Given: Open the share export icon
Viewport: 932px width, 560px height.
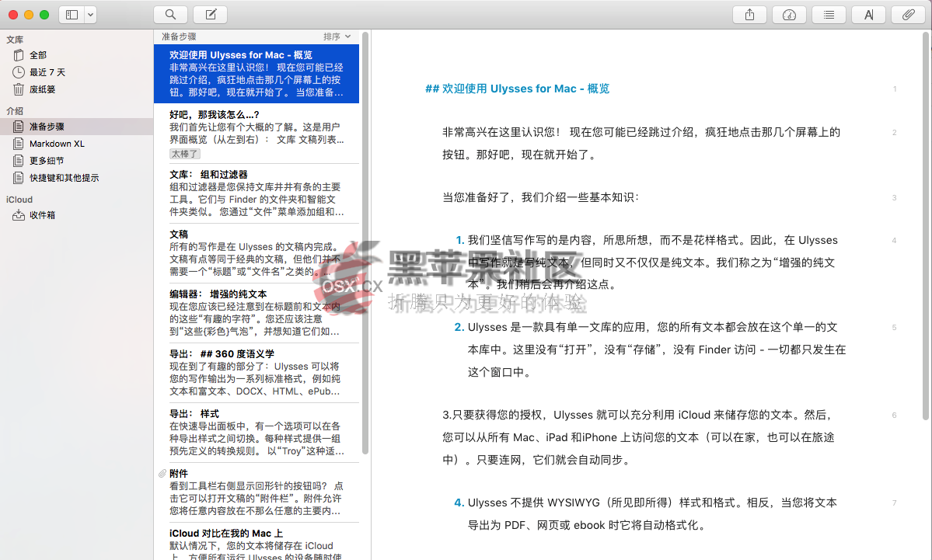Looking at the screenshot, I should click(749, 15).
